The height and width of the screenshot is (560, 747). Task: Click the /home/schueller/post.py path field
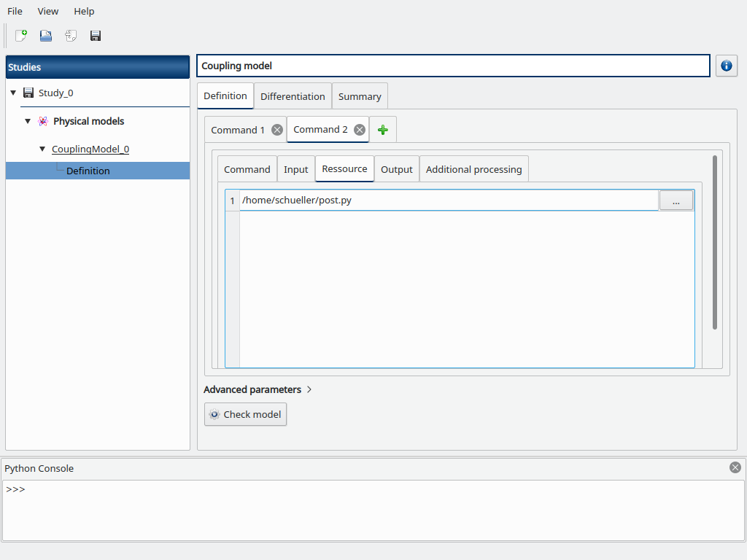(449, 201)
